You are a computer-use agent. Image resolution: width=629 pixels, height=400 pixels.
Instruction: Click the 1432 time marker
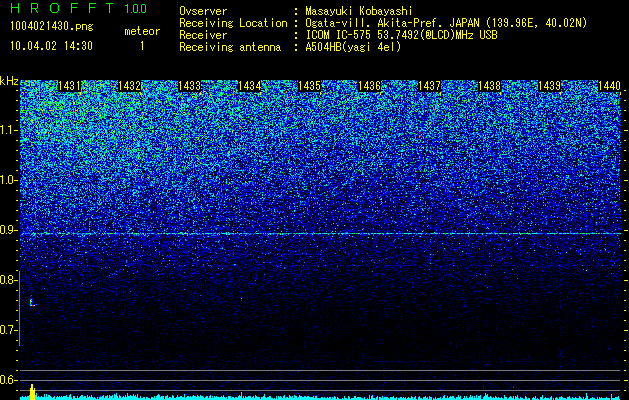tap(129, 86)
